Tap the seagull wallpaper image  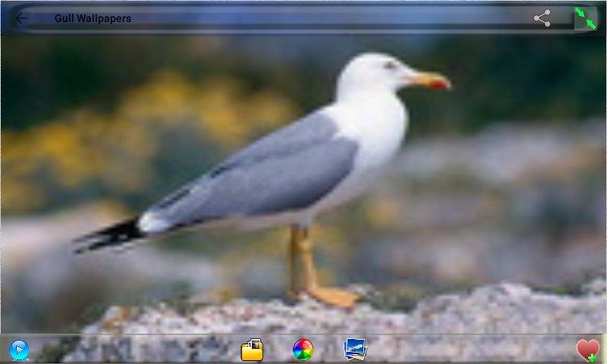[x=303, y=184]
